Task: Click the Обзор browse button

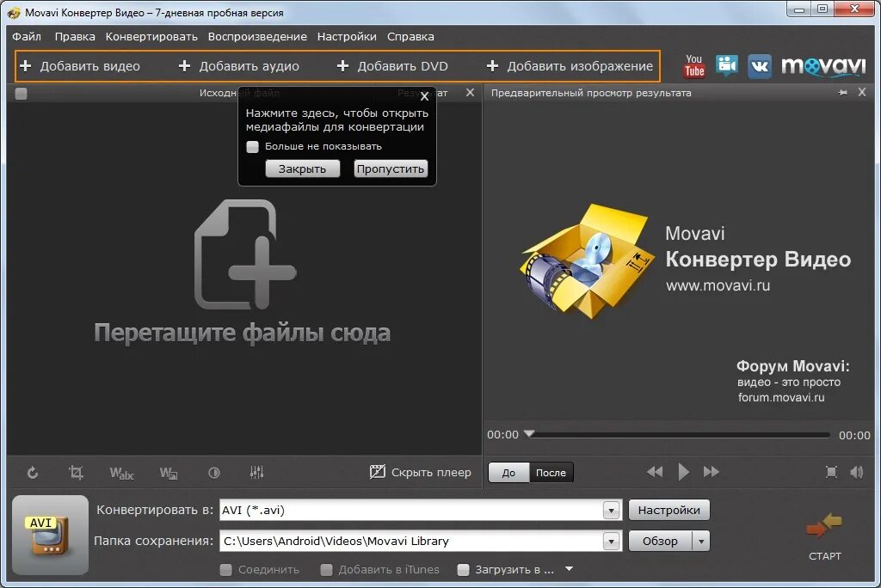Action: pos(661,542)
